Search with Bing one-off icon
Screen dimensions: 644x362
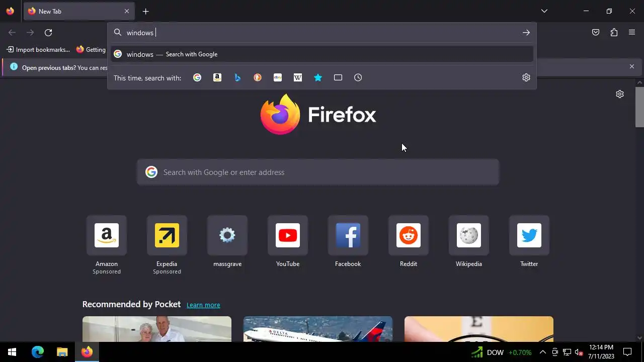click(x=237, y=77)
